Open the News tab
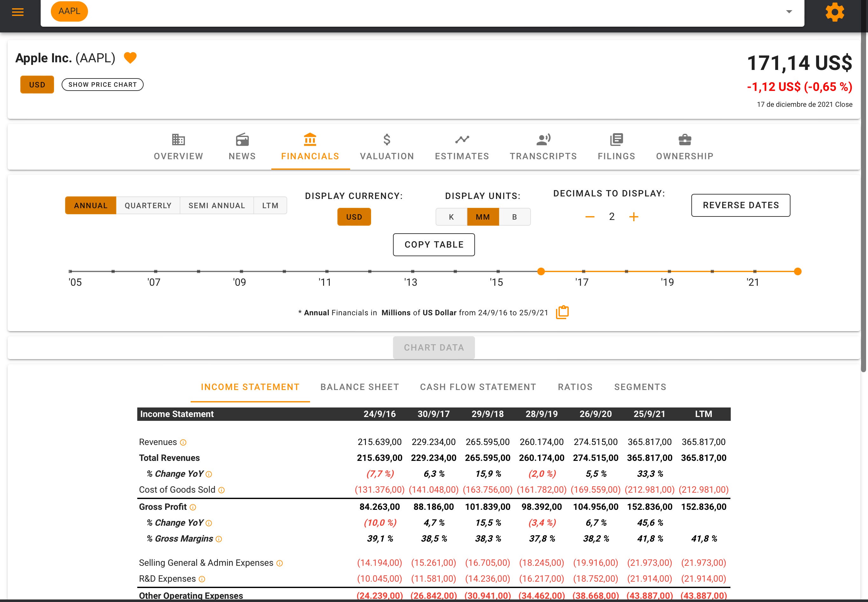868x602 pixels. click(x=242, y=147)
